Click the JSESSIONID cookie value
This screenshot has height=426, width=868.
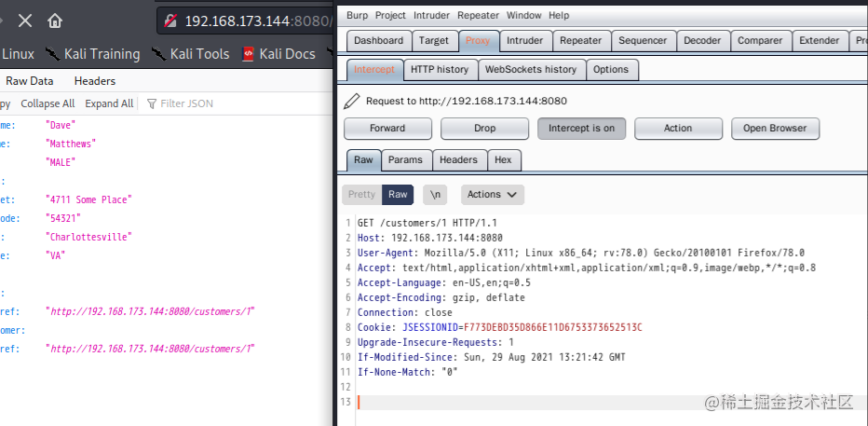(x=553, y=327)
